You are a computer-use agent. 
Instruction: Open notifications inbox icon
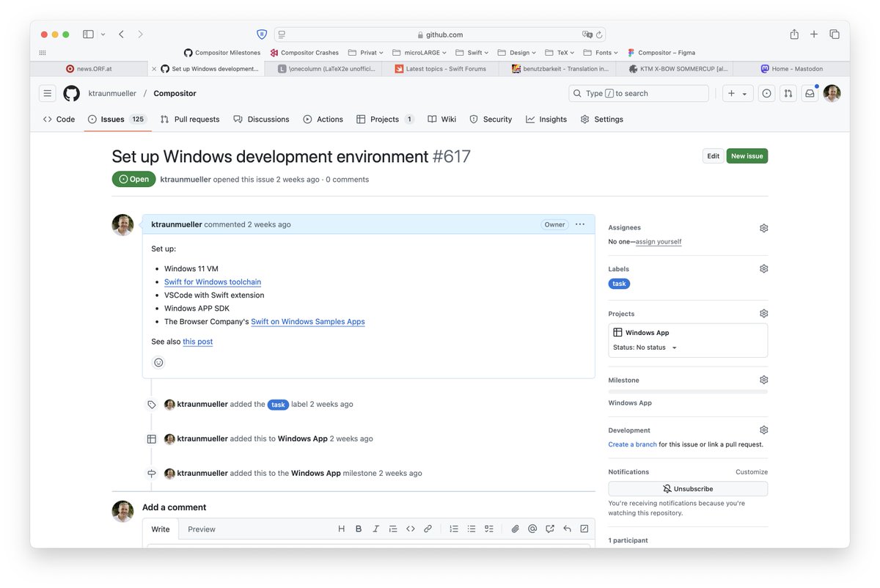(x=810, y=93)
